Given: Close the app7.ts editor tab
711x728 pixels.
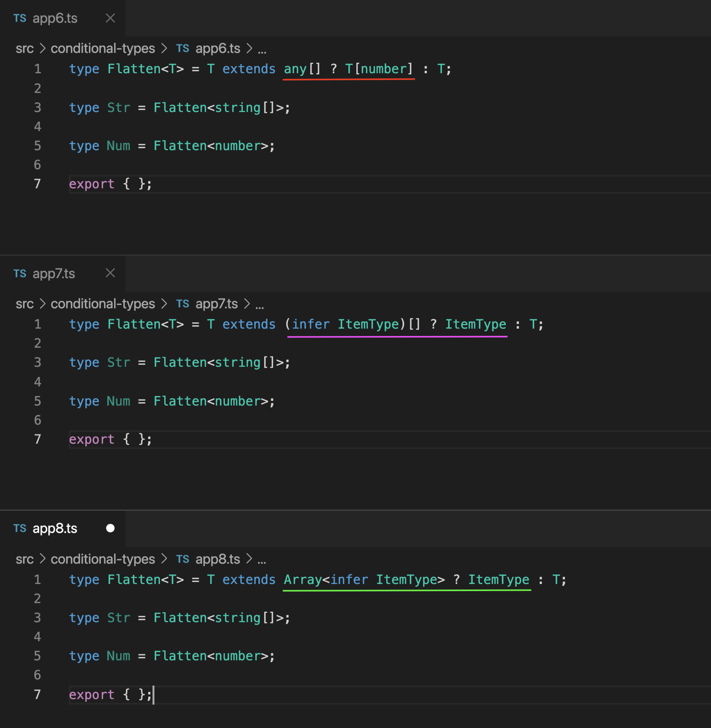Looking at the screenshot, I should tap(110, 273).
